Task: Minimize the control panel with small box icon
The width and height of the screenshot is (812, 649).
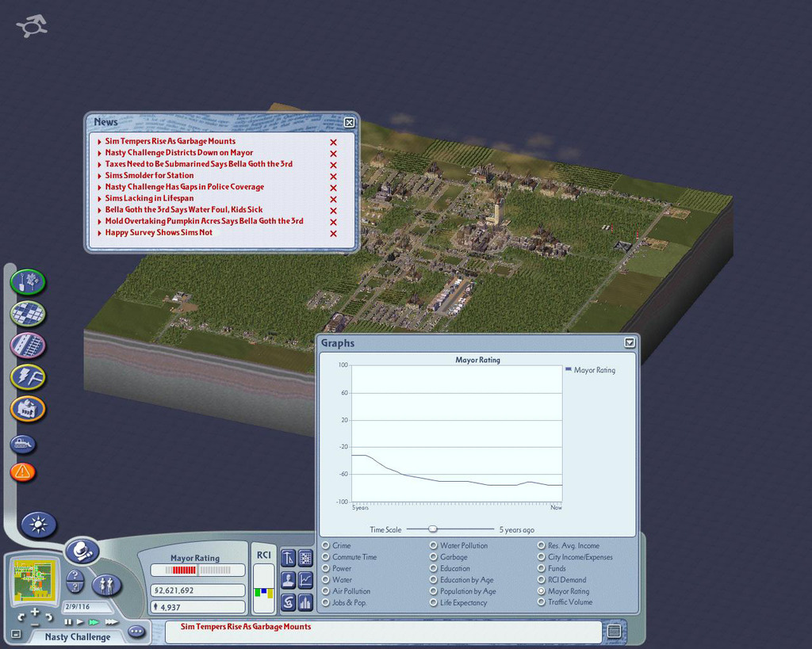Action: point(16,634)
